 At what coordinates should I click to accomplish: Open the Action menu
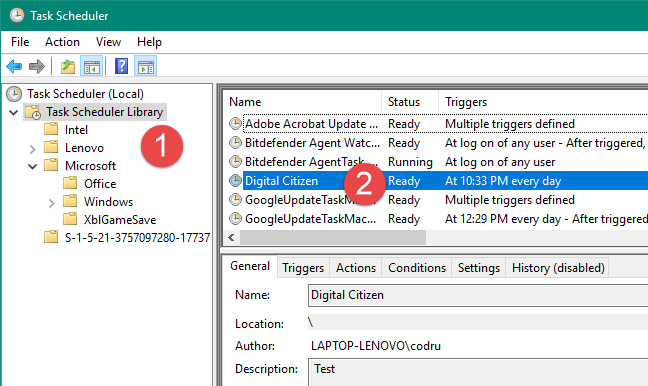62,42
